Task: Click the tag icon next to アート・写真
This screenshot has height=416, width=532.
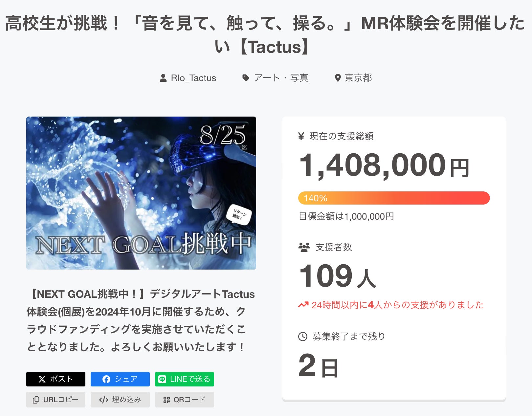Action: tap(246, 78)
